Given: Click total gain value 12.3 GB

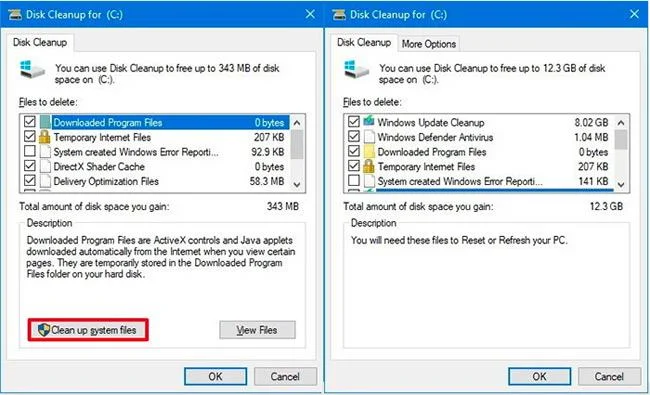Looking at the screenshot, I should [x=606, y=206].
